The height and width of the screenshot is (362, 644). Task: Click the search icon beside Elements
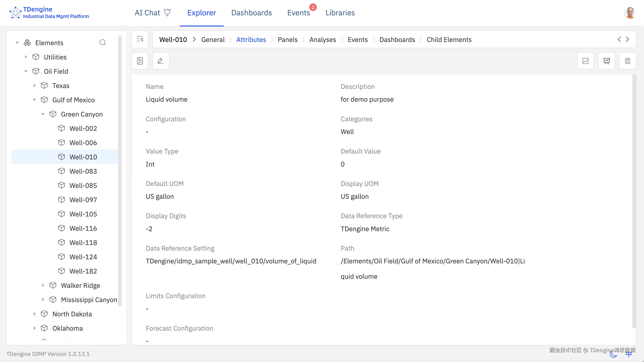(102, 43)
